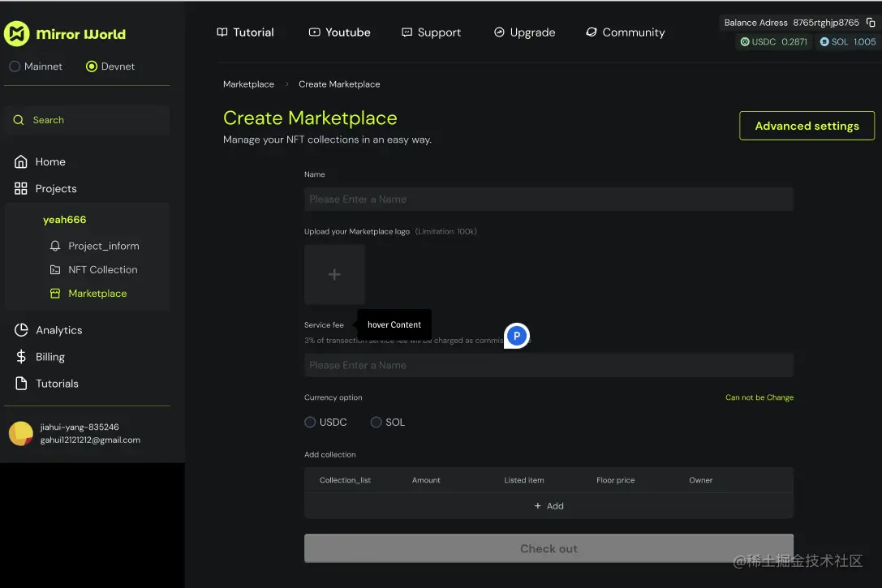Image resolution: width=882 pixels, height=588 pixels.
Task: Select SOL currency option
Action: coord(376,423)
